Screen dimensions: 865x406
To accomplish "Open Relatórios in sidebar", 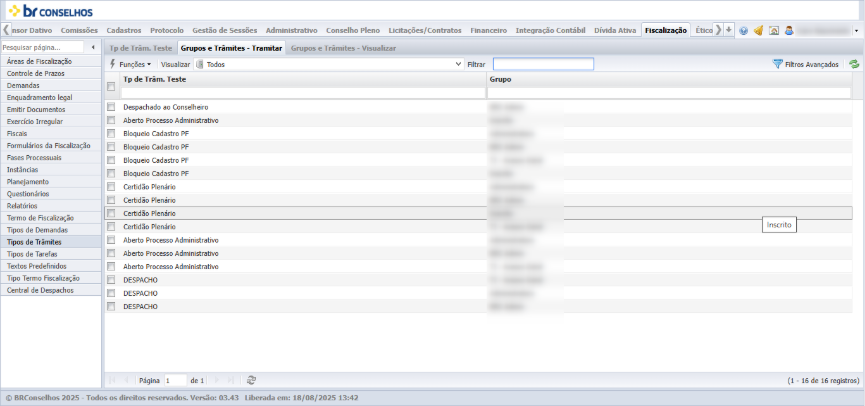I will coord(51,206).
